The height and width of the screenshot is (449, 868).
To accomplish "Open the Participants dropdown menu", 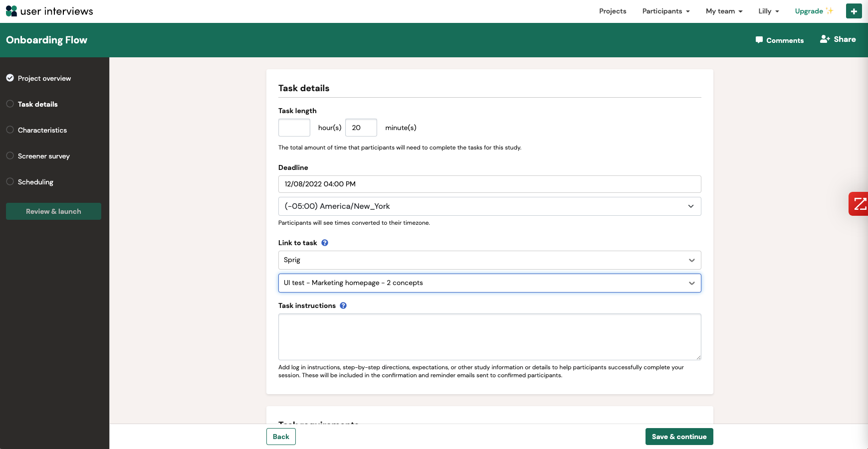I will click(x=666, y=11).
